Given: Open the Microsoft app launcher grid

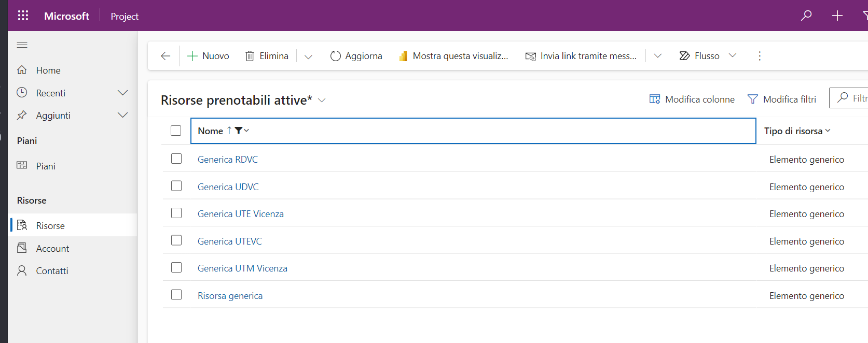Looking at the screenshot, I should coord(23,16).
